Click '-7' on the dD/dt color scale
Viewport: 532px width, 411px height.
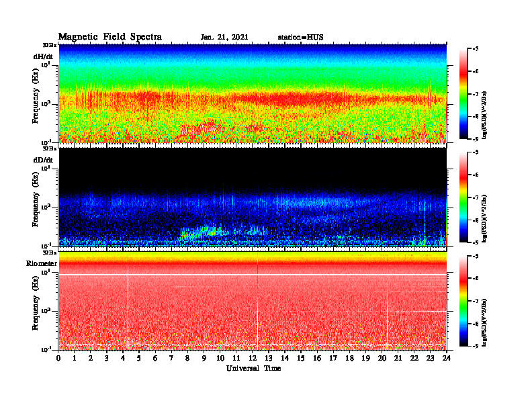[476, 197]
